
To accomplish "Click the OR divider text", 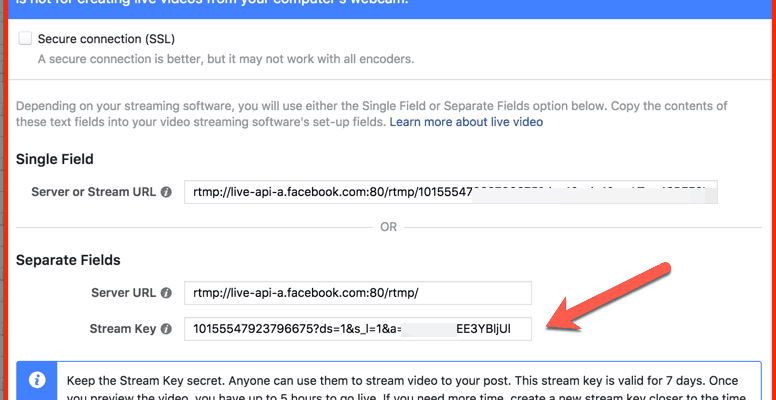I will [x=388, y=227].
